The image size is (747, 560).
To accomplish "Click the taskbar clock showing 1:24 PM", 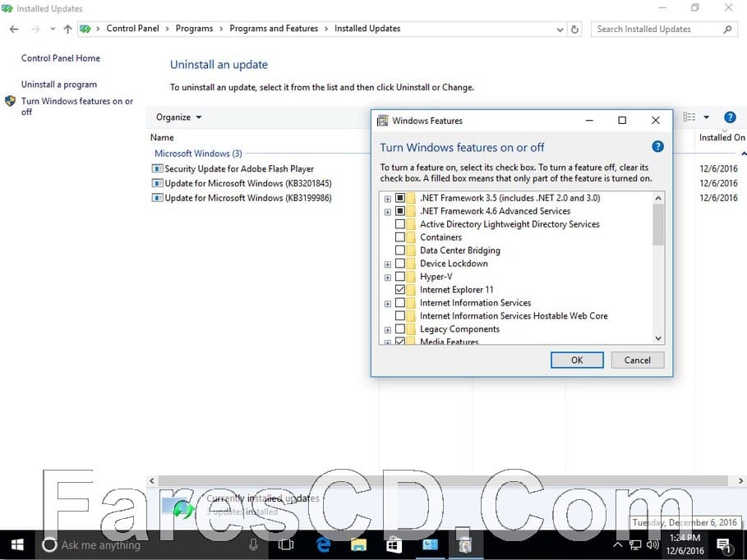I will click(x=685, y=544).
